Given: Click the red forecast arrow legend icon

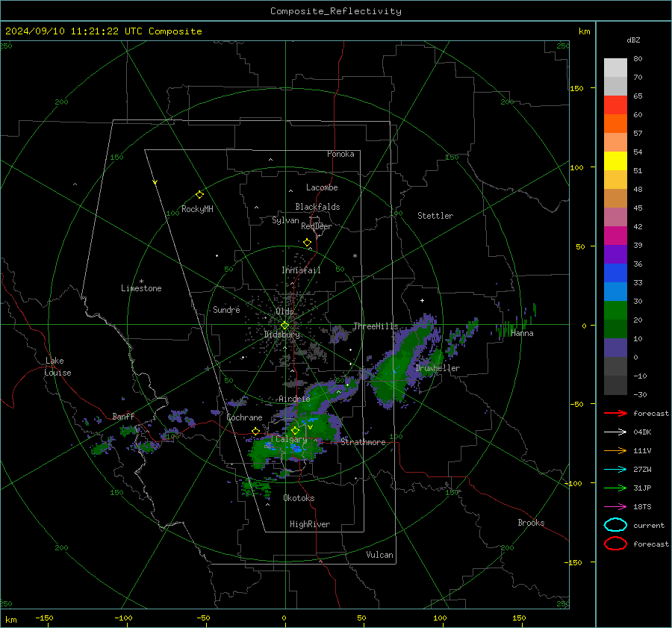Looking at the screenshot, I should coord(615,413).
